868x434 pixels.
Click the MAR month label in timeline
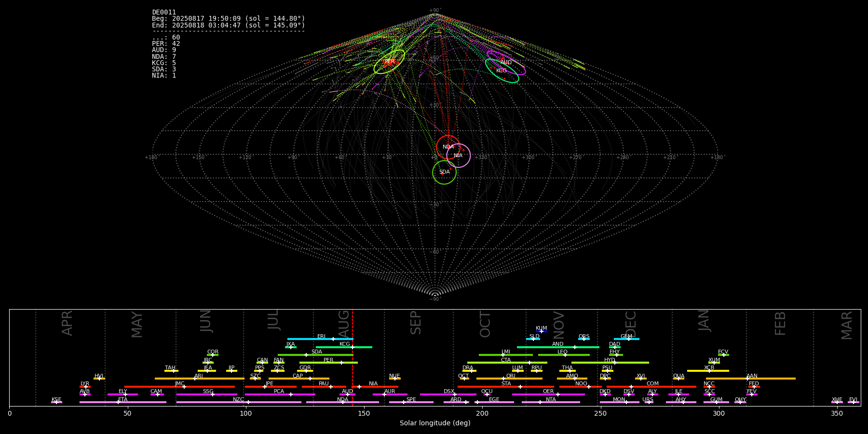[847, 325]
